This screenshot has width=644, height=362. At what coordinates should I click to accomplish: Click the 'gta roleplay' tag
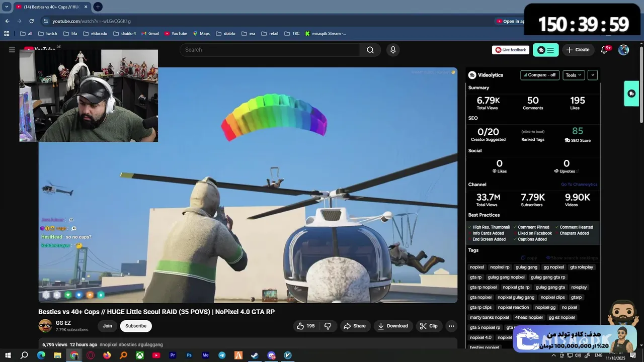pyautogui.click(x=582, y=267)
